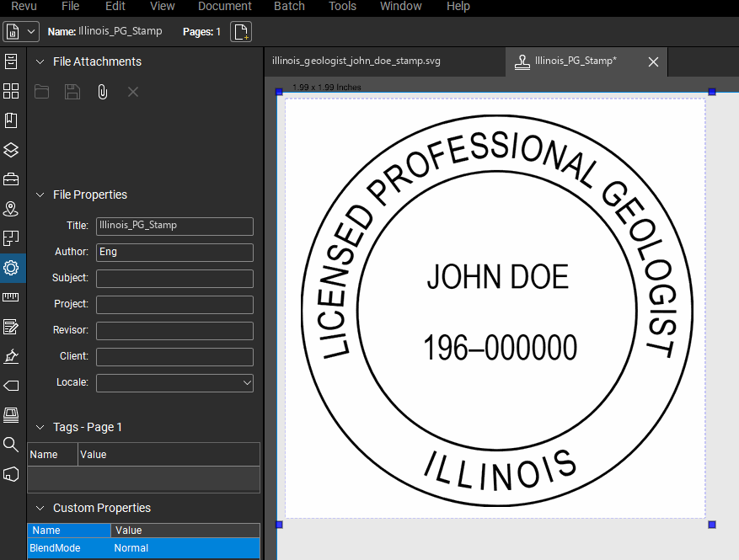Viewport: 739px width, 560px height.
Task: Open the Thumbnails panel icon
Action: click(x=11, y=91)
